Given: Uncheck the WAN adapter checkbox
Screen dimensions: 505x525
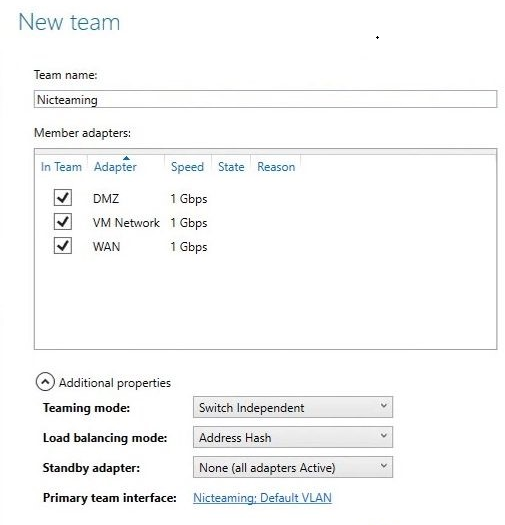Looking at the screenshot, I should tap(63, 246).
